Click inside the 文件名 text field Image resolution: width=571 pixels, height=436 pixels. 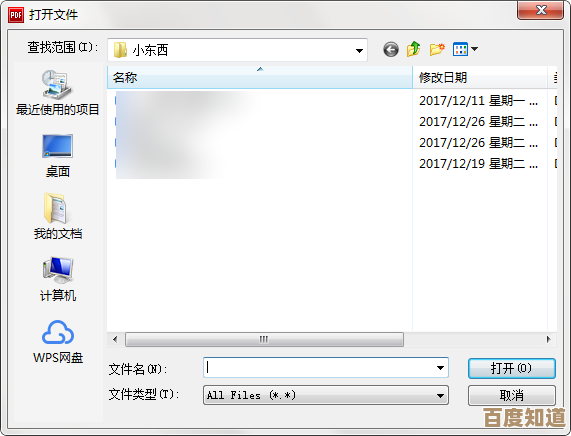click(x=319, y=368)
